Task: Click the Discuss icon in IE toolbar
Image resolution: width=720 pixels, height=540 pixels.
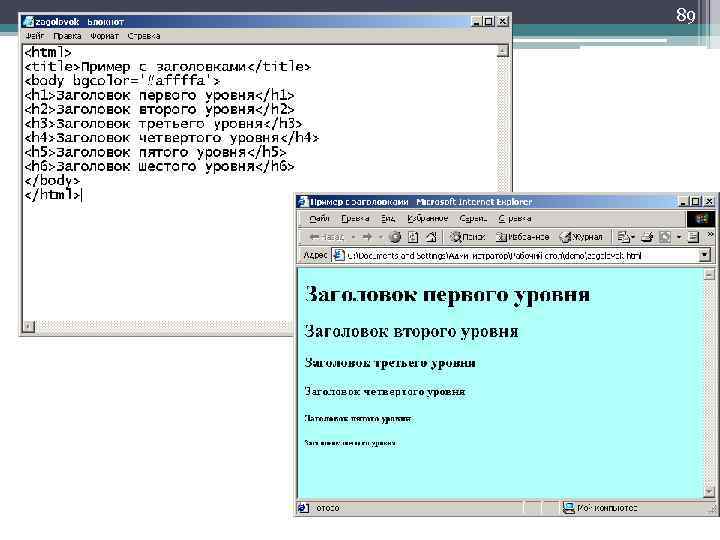Action: tap(693, 237)
